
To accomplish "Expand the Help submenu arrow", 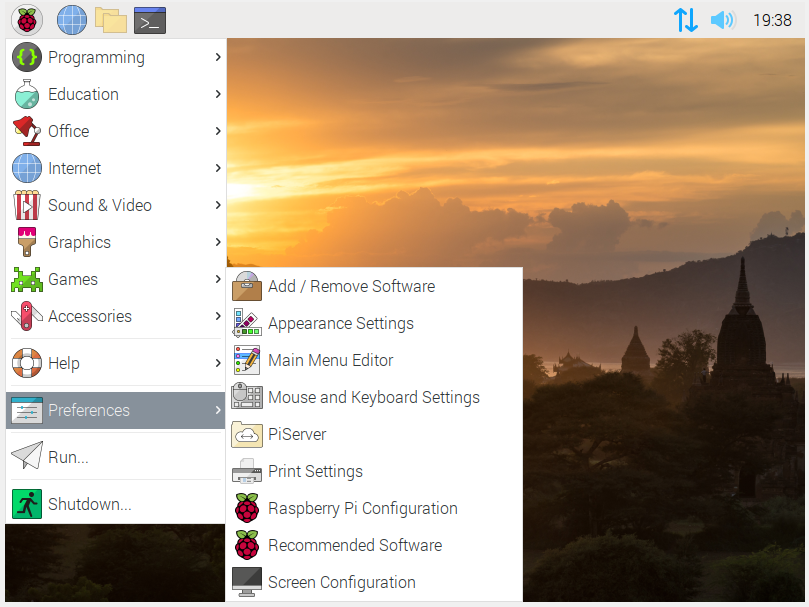I will pyautogui.click(x=218, y=363).
